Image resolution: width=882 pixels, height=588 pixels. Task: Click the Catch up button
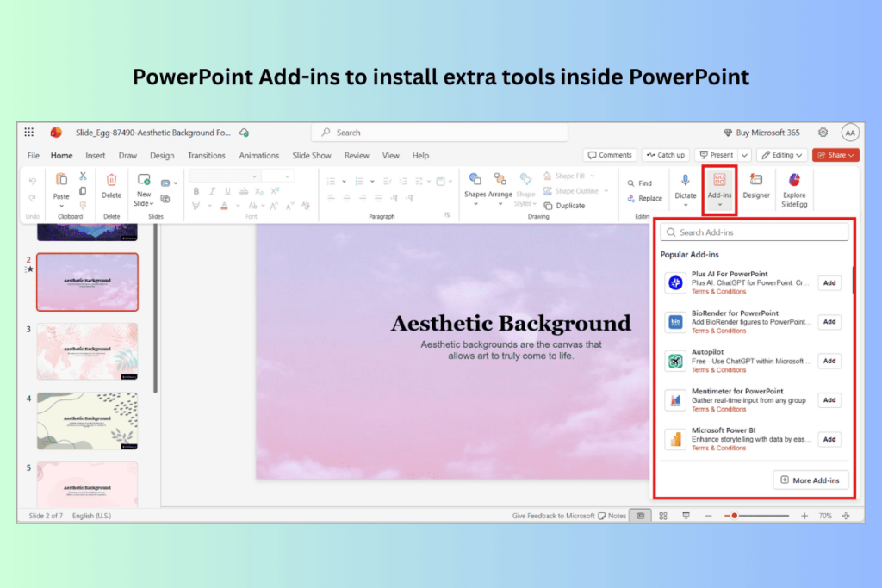[666, 155]
